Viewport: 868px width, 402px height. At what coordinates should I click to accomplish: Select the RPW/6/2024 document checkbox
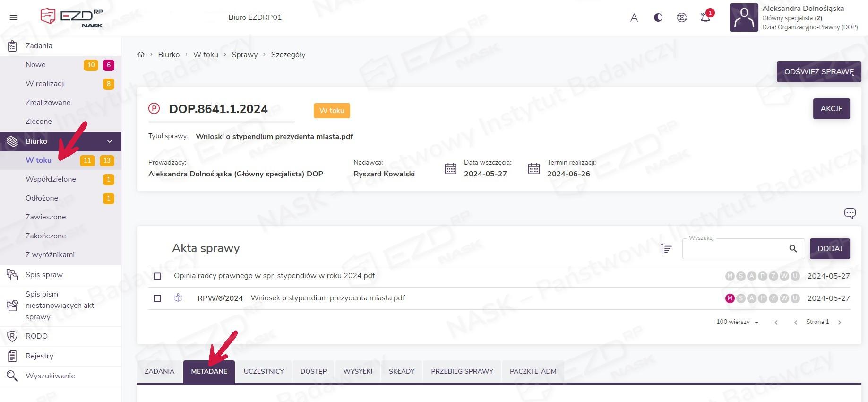pos(158,298)
